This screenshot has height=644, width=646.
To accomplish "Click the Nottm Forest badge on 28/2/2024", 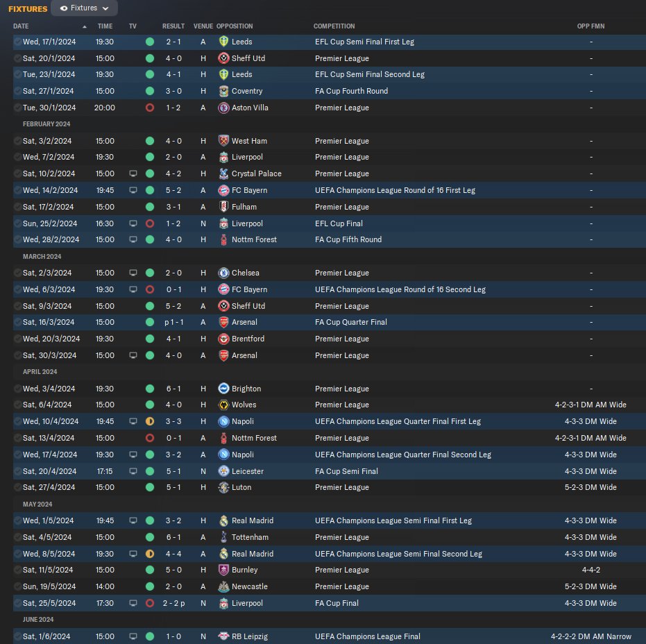I will click(x=223, y=239).
